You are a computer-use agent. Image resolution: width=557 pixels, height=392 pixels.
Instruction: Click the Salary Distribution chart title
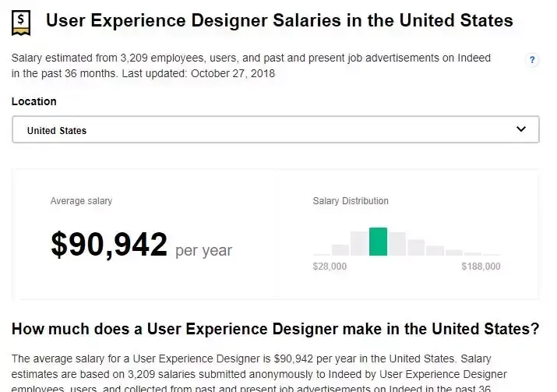(351, 201)
